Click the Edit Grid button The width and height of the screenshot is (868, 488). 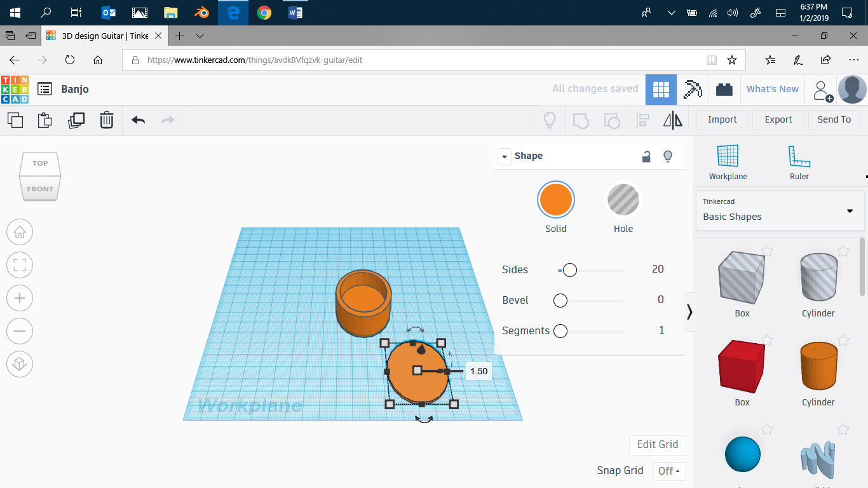pos(658,445)
